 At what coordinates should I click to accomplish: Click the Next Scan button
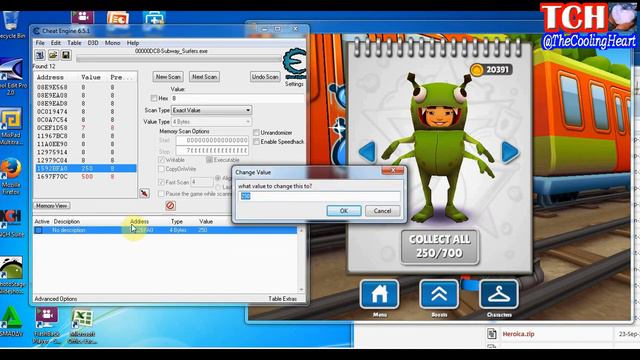pos(204,77)
